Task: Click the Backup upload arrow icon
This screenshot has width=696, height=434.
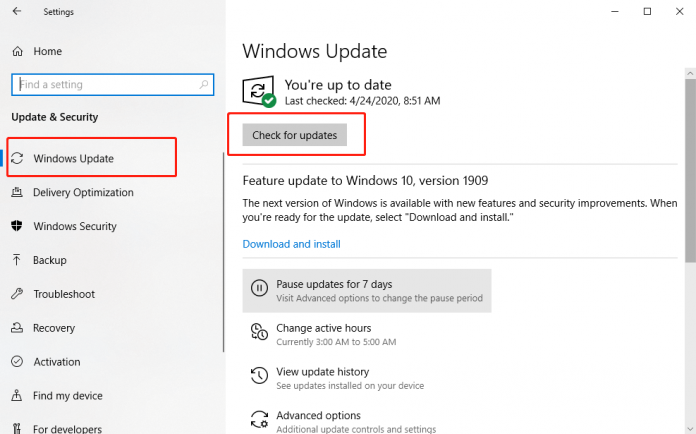Action: coord(17,260)
